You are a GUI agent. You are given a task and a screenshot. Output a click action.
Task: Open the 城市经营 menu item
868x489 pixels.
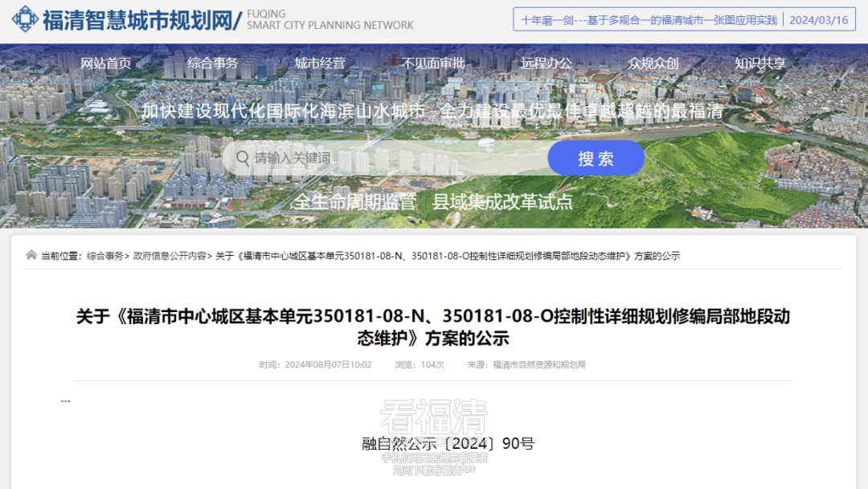pyautogui.click(x=320, y=63)
